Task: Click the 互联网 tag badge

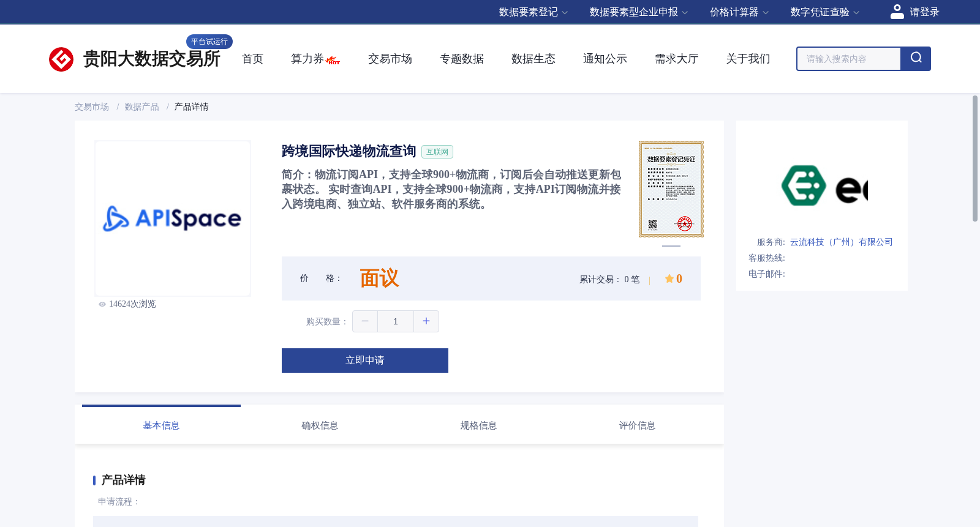Action: pyautogui.click(x=437, y=152)
